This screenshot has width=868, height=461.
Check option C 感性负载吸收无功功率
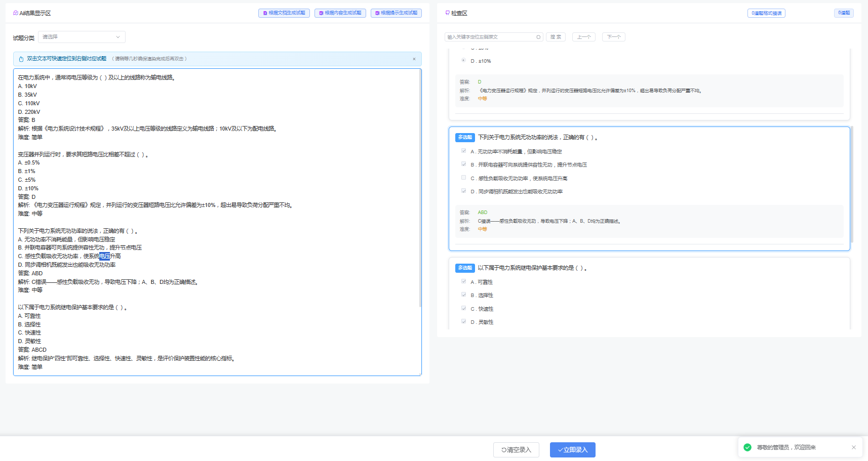(463, 178)
